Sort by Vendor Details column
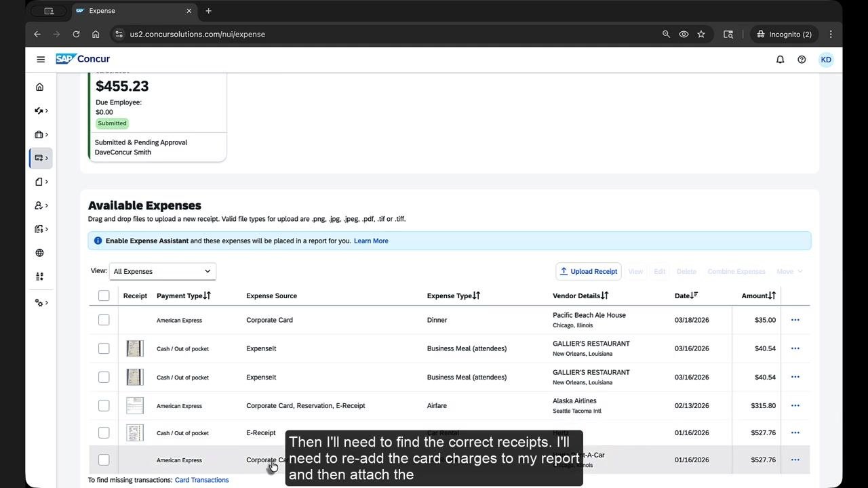The height and width of the screenshot is (488, 868). [580, 296]
